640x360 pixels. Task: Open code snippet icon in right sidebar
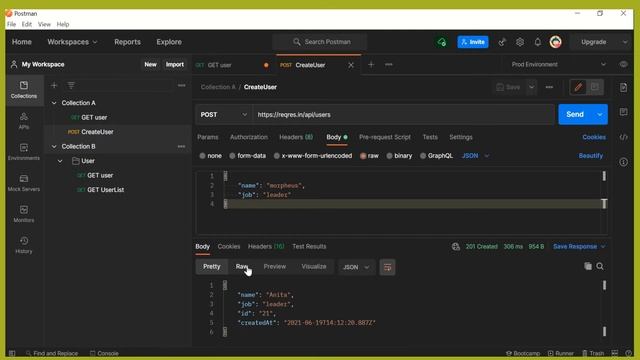click(x=623, y=137)
